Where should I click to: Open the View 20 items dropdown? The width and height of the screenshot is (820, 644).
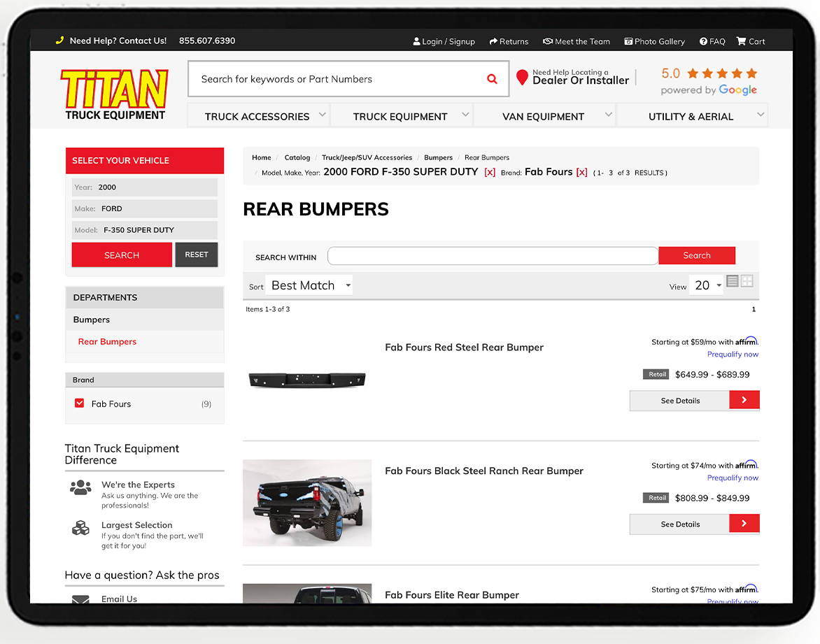click(x=707, y=285)
